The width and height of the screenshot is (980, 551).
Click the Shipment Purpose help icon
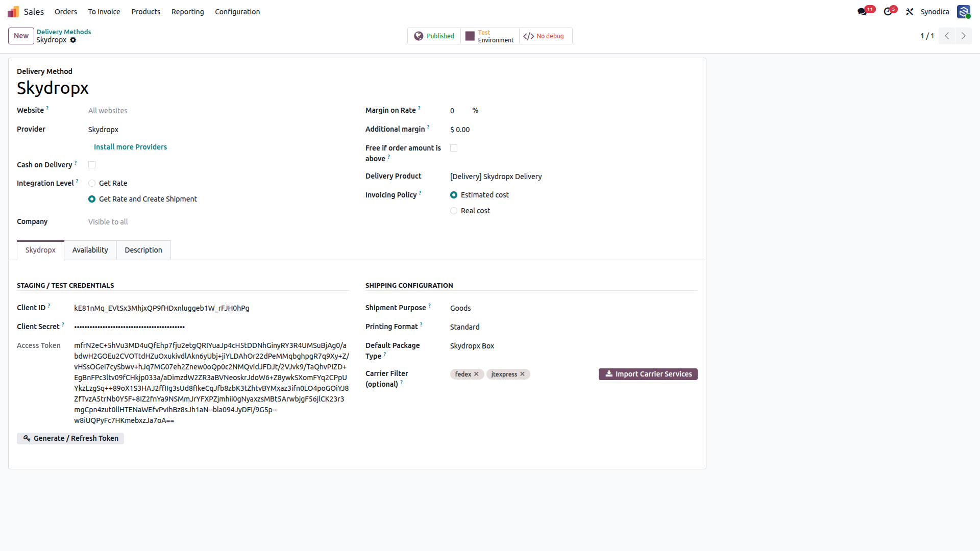click(429, 306)
